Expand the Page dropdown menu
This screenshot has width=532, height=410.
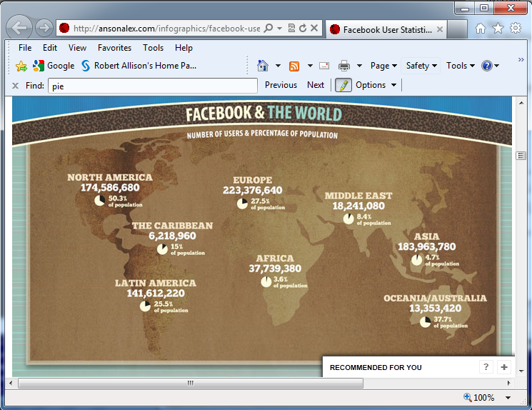pos(383,66)
